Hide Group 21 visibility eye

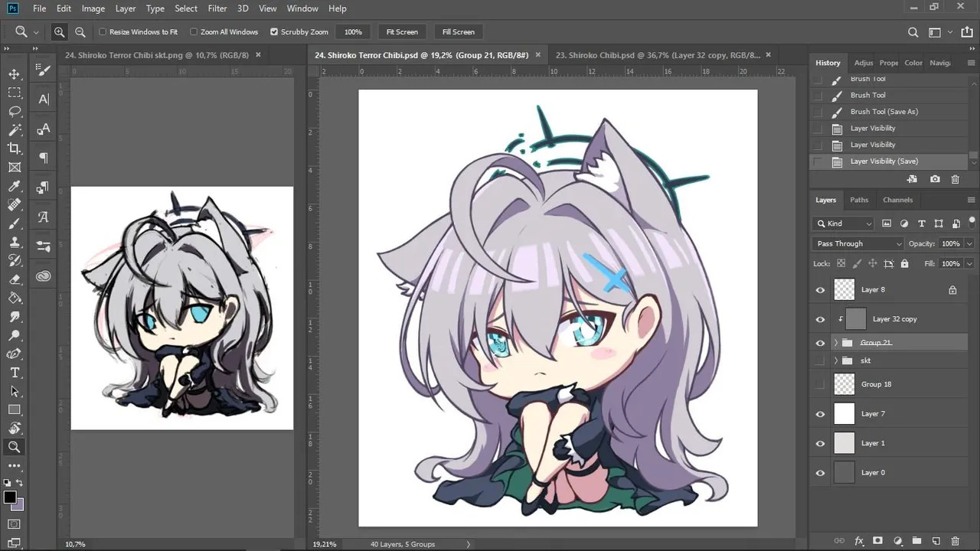click(820, 343)
